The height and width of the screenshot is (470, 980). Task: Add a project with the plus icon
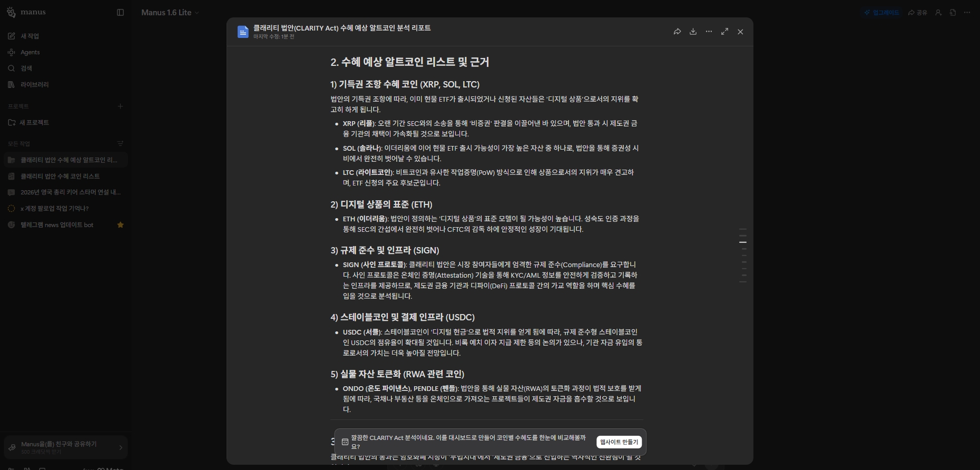pyautogui.click(x=120, y=106)
